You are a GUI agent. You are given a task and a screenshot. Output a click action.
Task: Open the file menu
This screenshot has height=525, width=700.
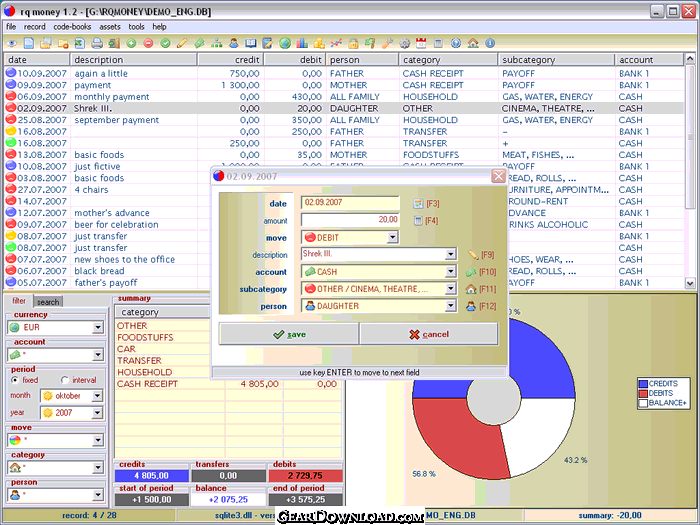11,27
